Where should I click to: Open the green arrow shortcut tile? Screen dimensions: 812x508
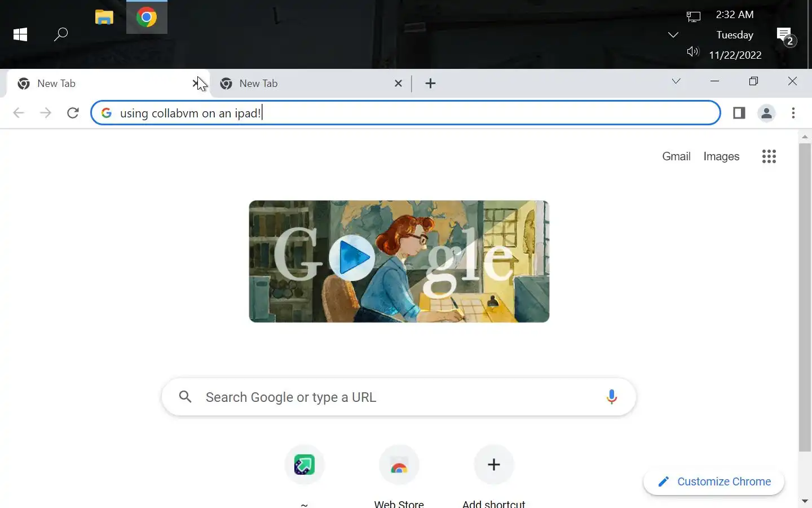pos(304,465)
